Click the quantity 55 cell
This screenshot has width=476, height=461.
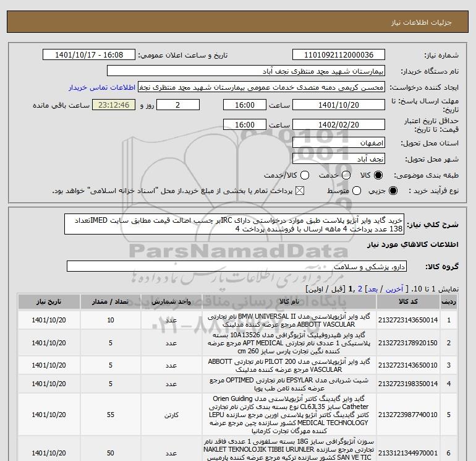[x=111, y=415]
